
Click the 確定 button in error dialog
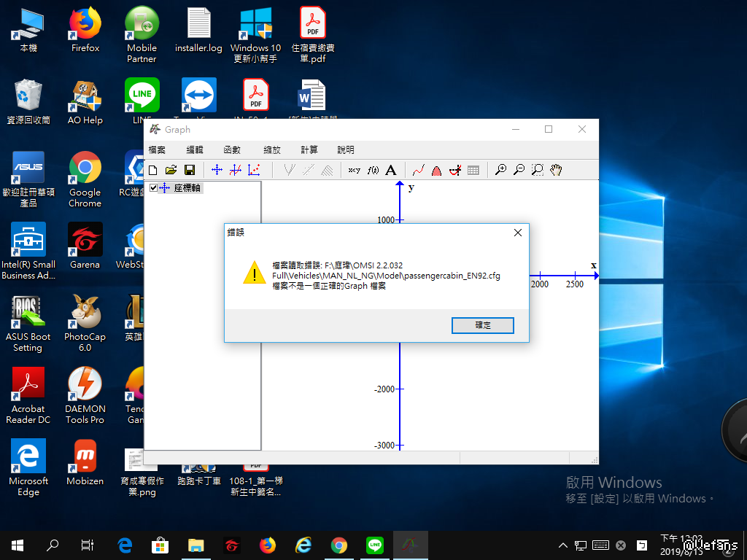pos(483,325)
